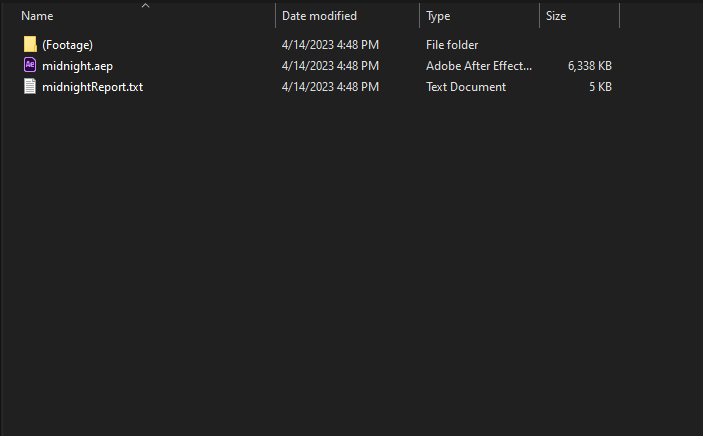Sort files by the Type column header
Viewport: 703px width, 436px height.
click(438, 16)
